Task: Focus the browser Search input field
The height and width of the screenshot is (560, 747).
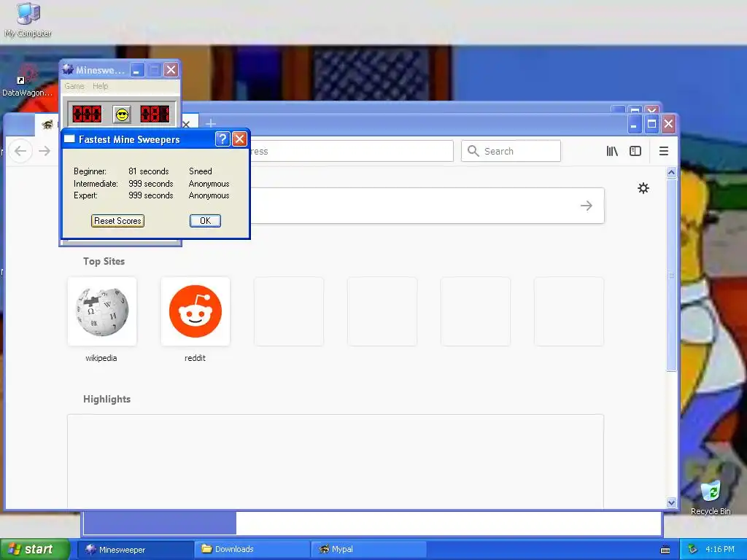Action: (x=511, y=151)
